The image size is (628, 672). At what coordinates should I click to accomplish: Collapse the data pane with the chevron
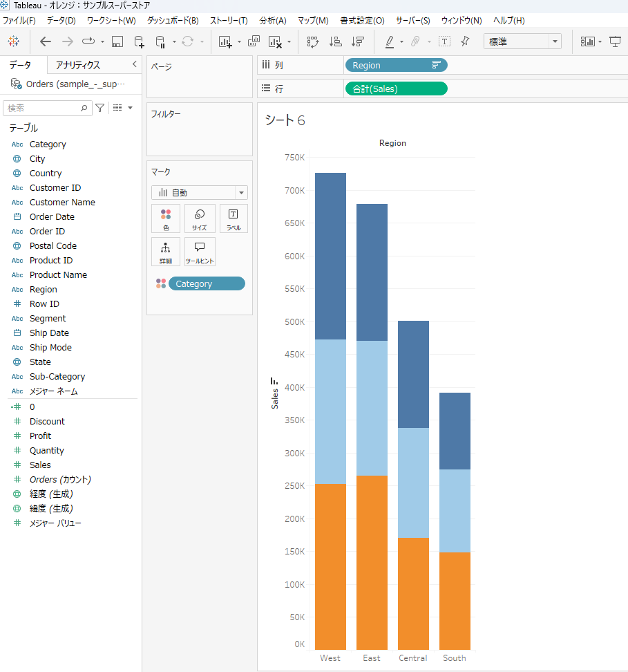134,64
